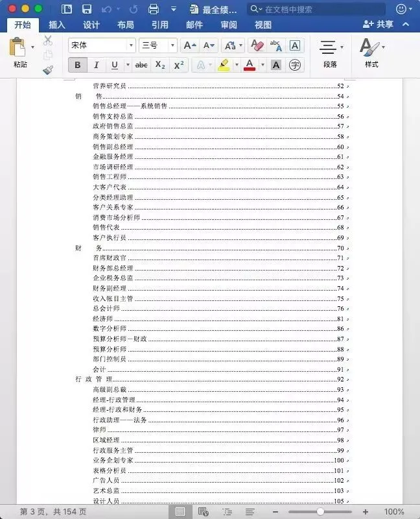The width and height of the screenshot is (420, 519).
Task: Switch to Print Layout view icon
Action: [180, 512]
